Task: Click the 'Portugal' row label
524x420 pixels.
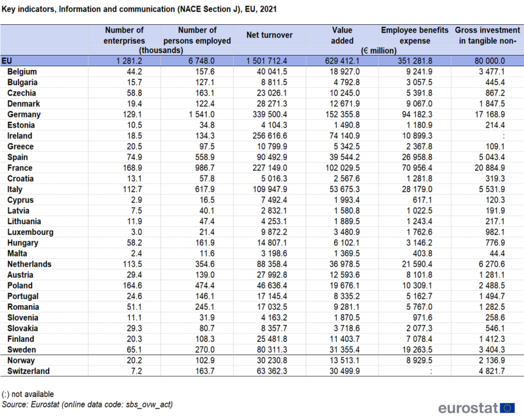Action: click(23, 296)
